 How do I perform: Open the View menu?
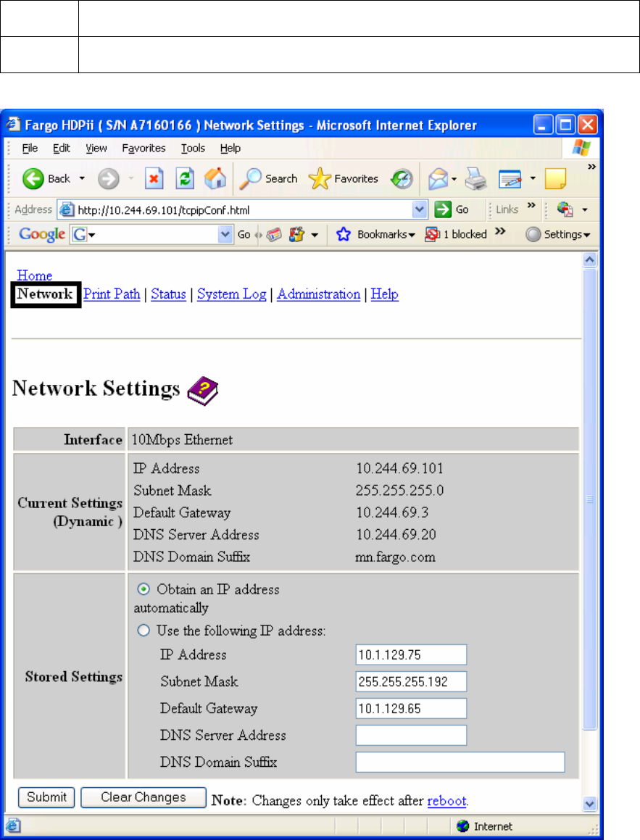pos(96,148)
